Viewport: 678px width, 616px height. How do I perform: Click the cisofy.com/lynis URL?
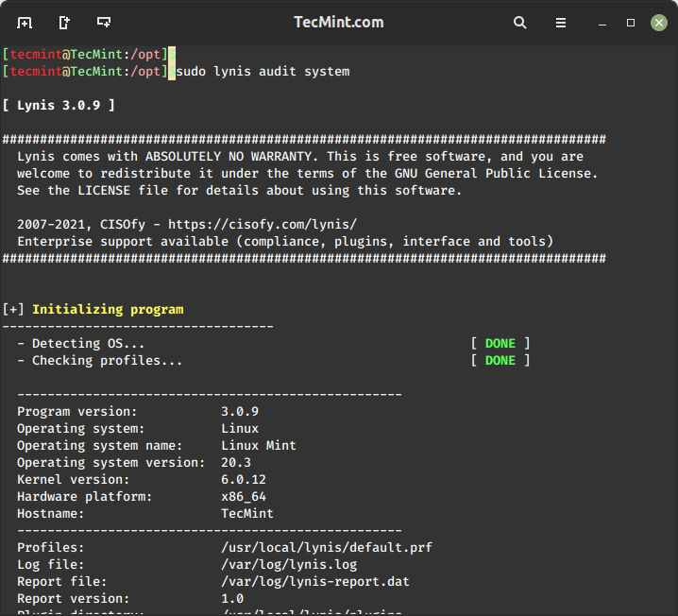point(274,225)
